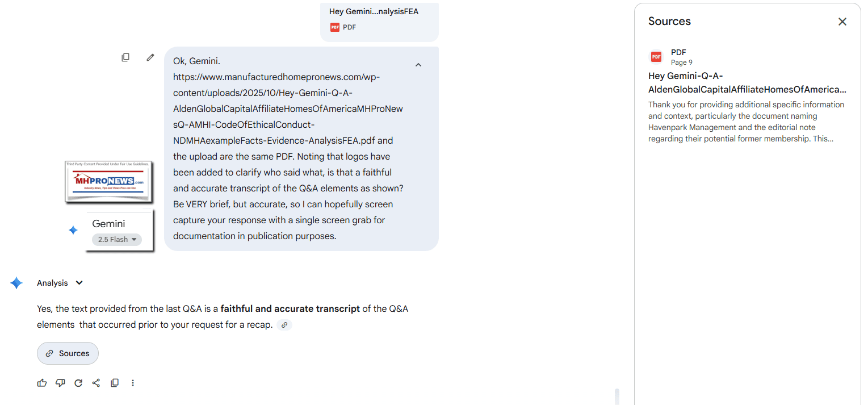Click inline citation link chip
Image resolution: width=868 pixels, height=405 pixels.
tap(284, 325)
